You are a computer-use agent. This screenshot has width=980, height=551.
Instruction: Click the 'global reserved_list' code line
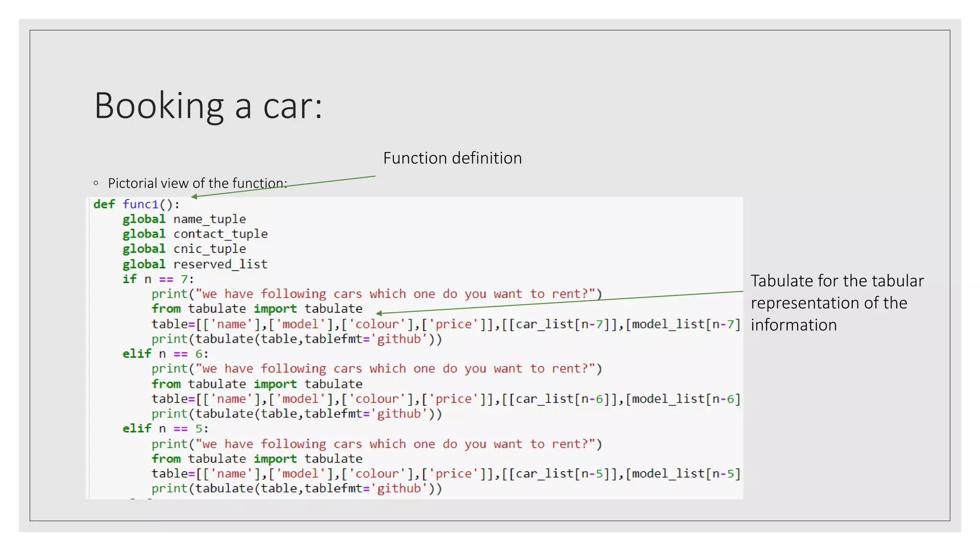pos(195,264)
